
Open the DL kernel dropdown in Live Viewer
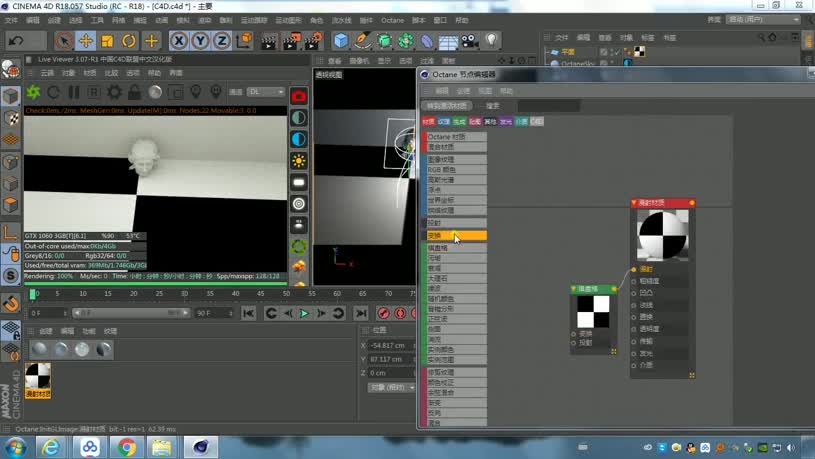pyautogui.click(x=266, y=92)
